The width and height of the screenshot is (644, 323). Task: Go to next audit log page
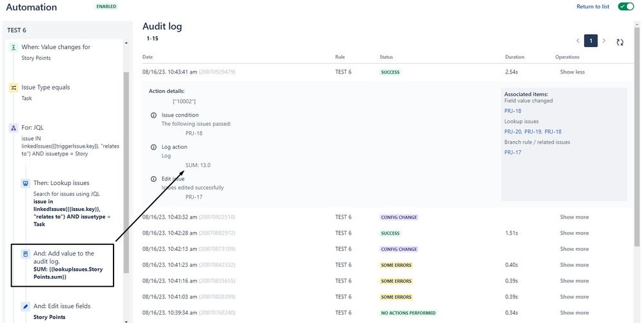[x=604, y=41]
